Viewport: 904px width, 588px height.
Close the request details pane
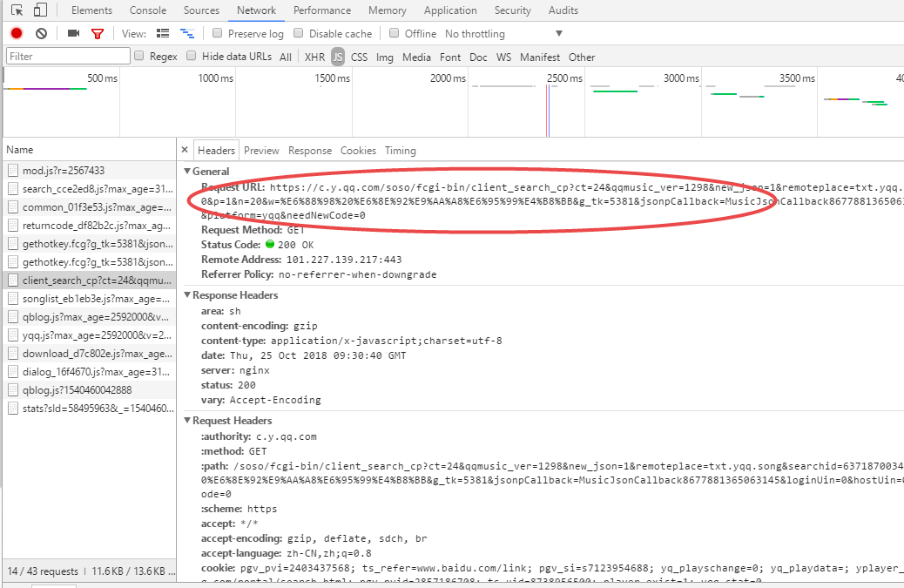(184, 150)
